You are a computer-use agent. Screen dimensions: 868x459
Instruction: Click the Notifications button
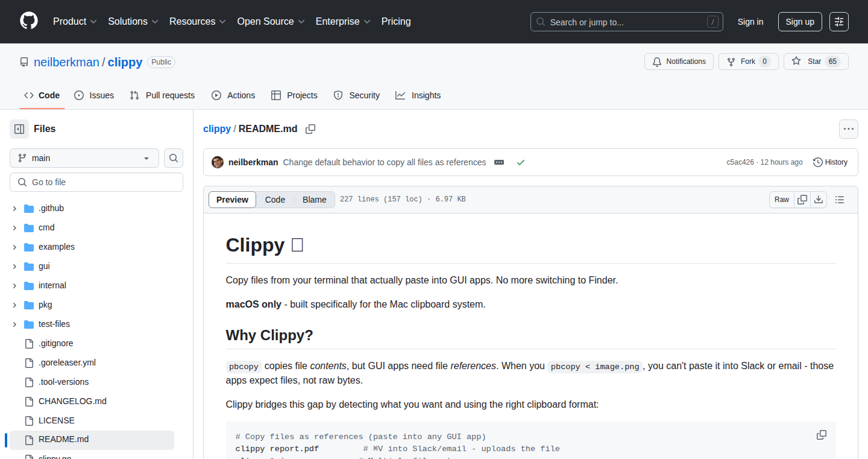coord(679,62)
